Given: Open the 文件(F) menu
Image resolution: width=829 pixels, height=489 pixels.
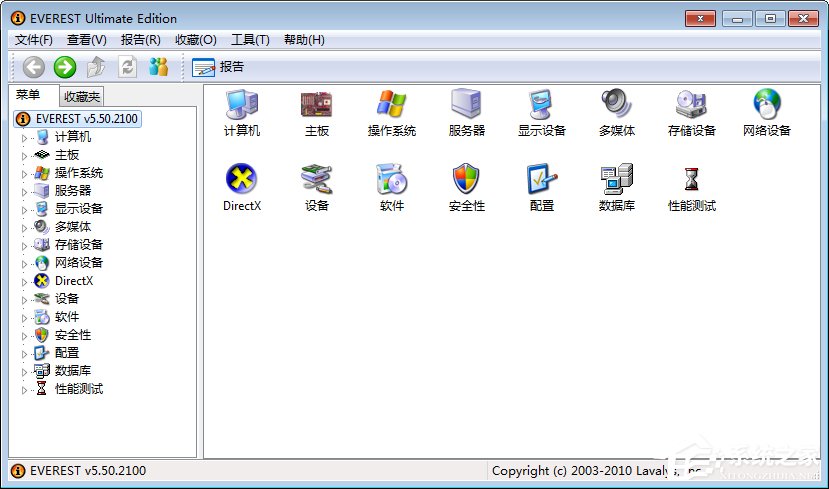Looking at the screenshot, I should point(34,40).
